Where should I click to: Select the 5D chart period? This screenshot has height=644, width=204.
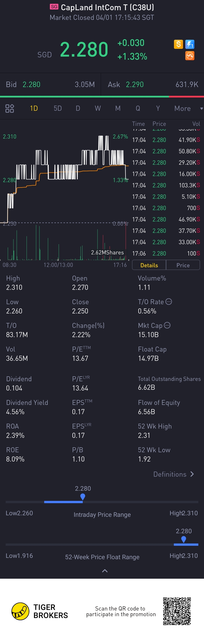tap(58, 108)
